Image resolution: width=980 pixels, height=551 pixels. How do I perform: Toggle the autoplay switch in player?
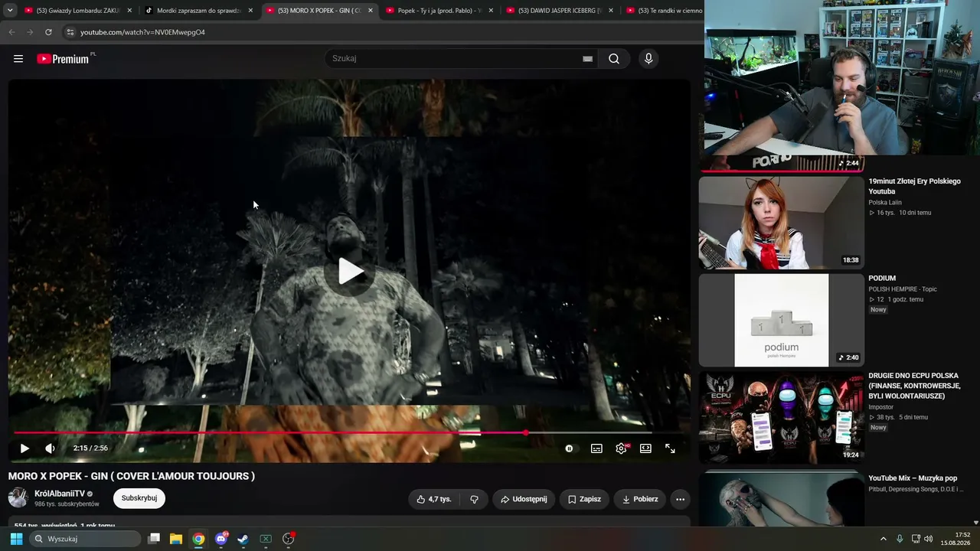(569, 448)
